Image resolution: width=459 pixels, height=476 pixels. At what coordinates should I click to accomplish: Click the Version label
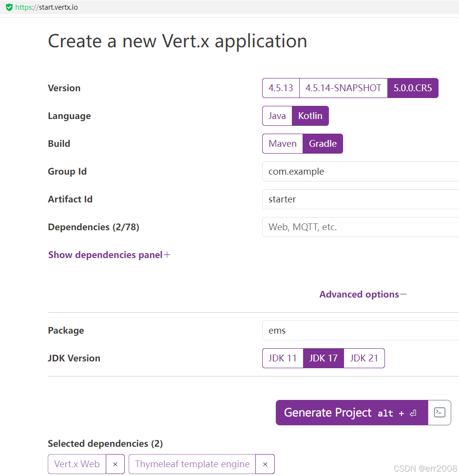[64, 88]
